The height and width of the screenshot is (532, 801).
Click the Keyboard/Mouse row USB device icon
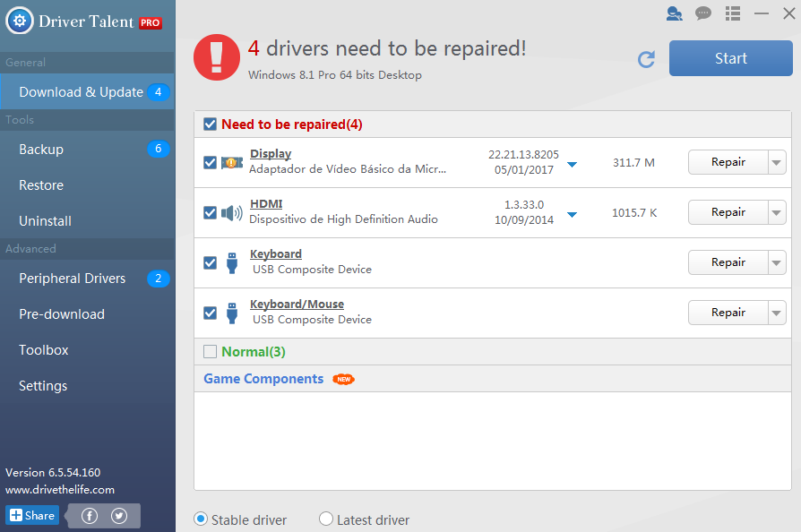click(232, 313)
